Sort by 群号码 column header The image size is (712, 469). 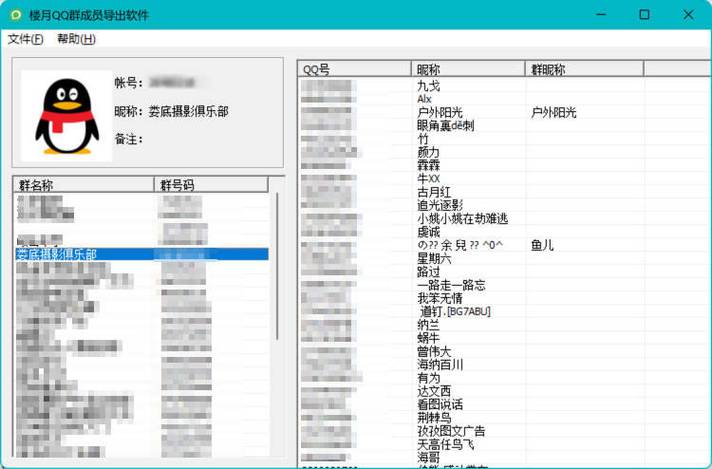click(x=211, y=185)
